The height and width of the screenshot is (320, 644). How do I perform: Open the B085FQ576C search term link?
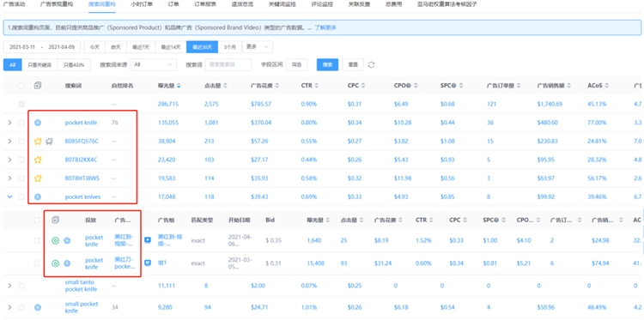pos(82,142)
